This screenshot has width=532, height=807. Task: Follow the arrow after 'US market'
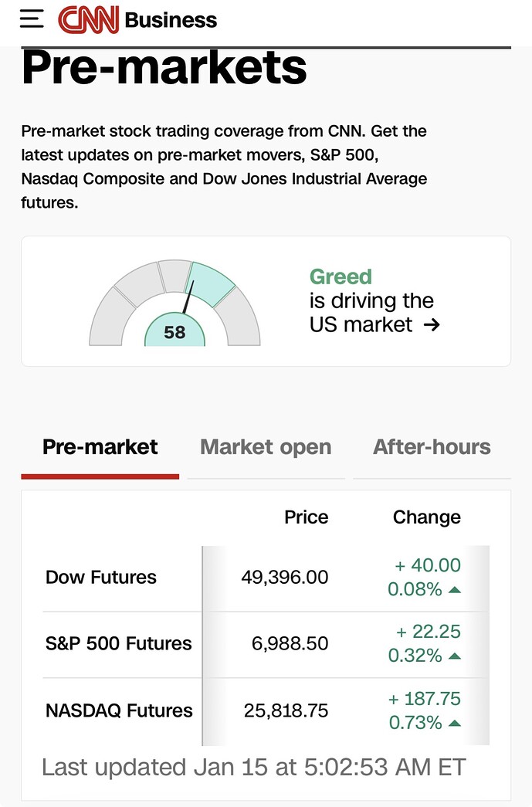432,325
